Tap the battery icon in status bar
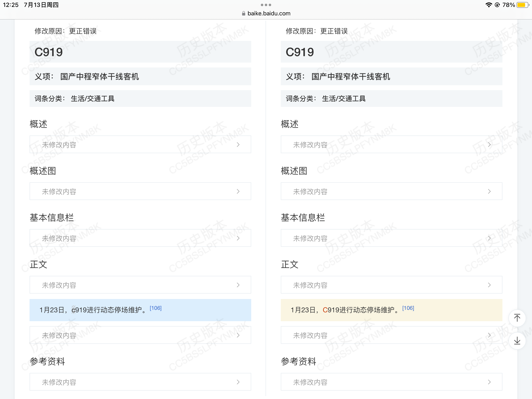Viewport: 532px width, 399px height. coord(523,5)
